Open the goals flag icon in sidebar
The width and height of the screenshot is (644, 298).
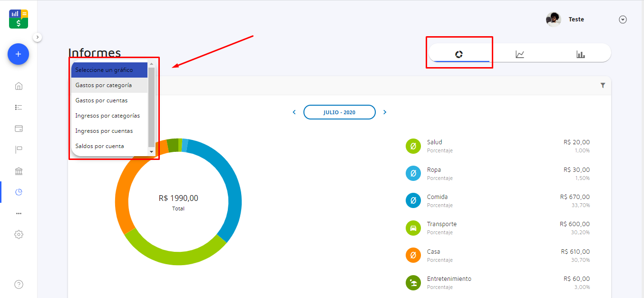tap(19, 150)
